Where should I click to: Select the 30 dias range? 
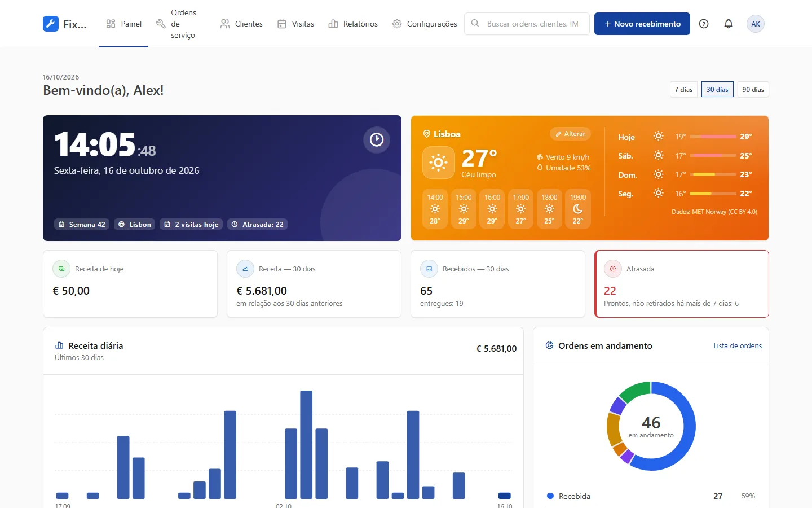[x=717, y=90]
